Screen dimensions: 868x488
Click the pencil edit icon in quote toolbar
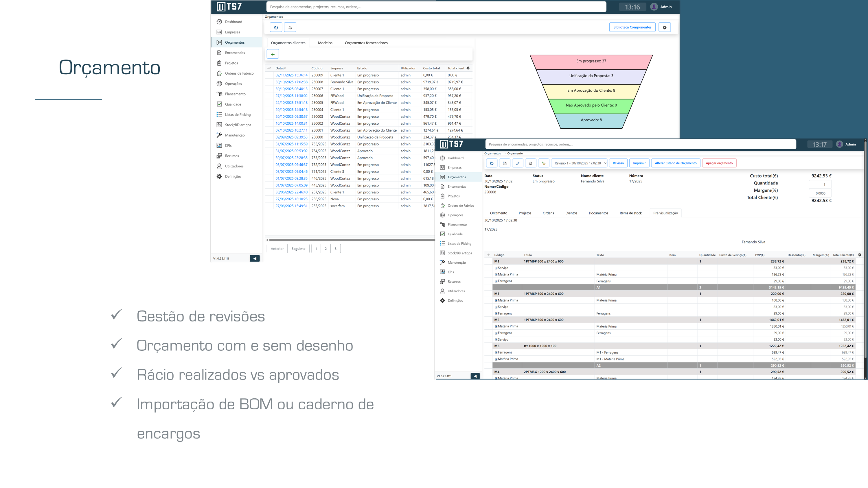click(x=518, y=163)
